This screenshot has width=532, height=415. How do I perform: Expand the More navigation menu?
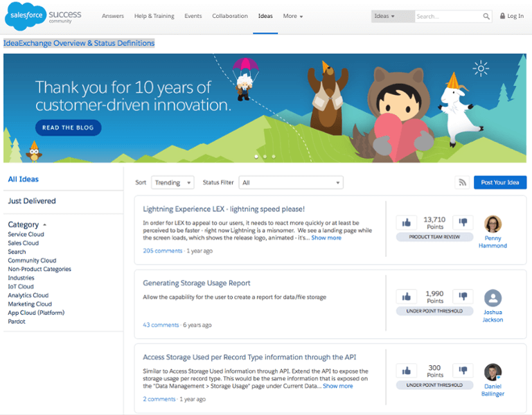pyautogui.click(x=293, y=16)
